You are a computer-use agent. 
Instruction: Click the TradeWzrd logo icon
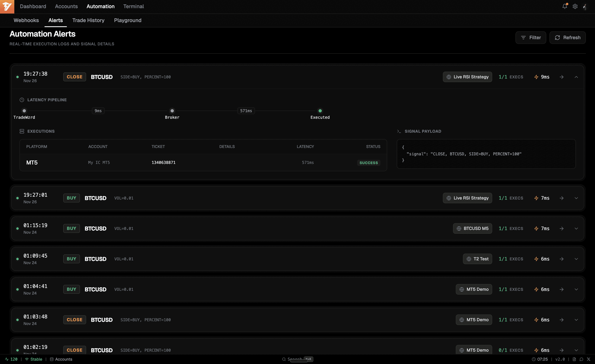tap(7, 7)
